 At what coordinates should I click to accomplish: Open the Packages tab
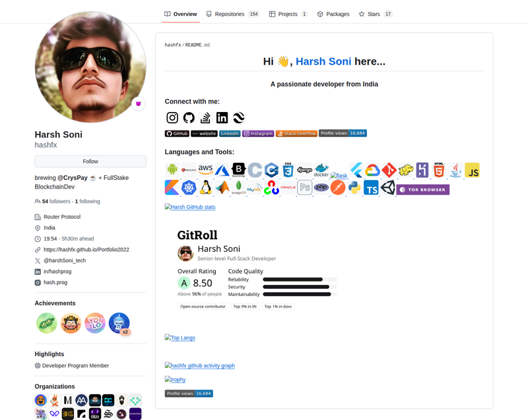(x=333, y=14)
